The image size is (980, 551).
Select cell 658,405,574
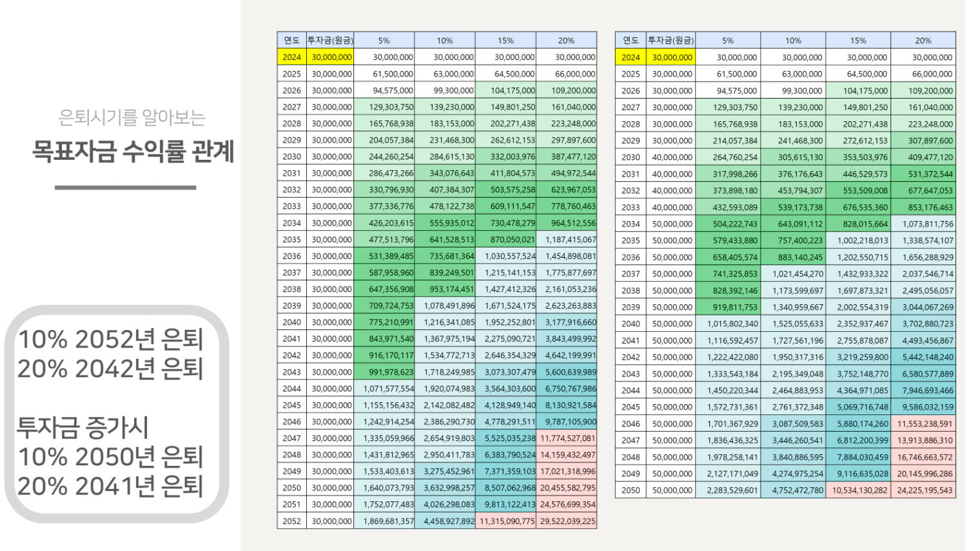[728, 257]
